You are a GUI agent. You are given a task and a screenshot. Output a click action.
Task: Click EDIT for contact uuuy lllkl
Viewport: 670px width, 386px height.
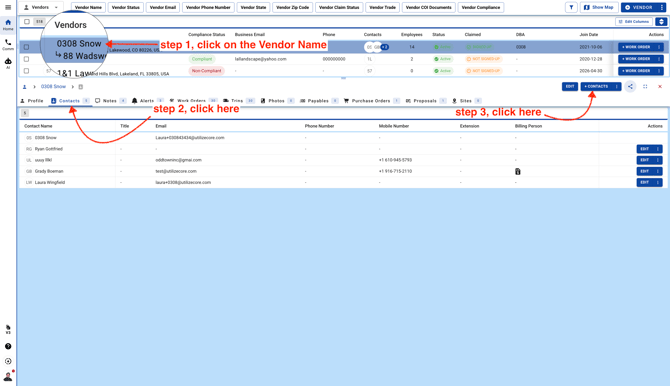click(x=645, y=160)
